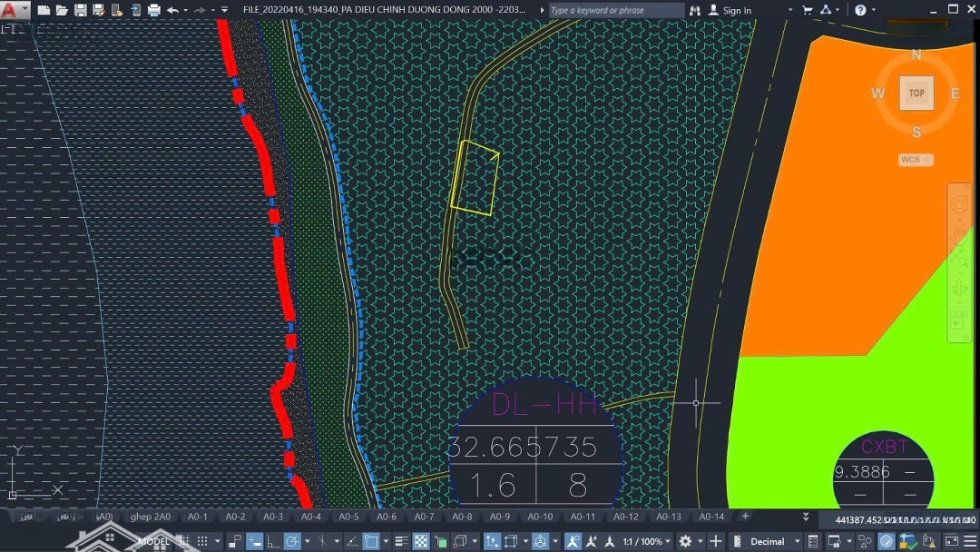Expand the annotation scale 1:1 / 100% dropdown

pyautogui.click(x=646, y=541)
